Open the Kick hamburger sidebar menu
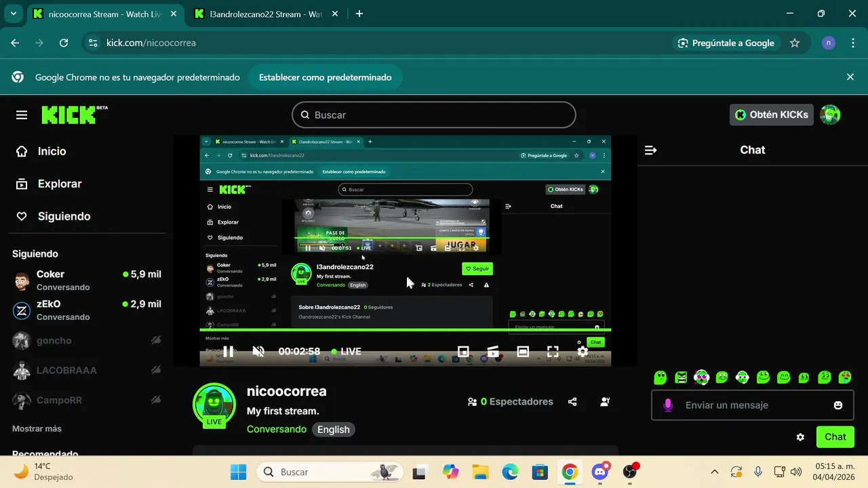 coord(22,115)
